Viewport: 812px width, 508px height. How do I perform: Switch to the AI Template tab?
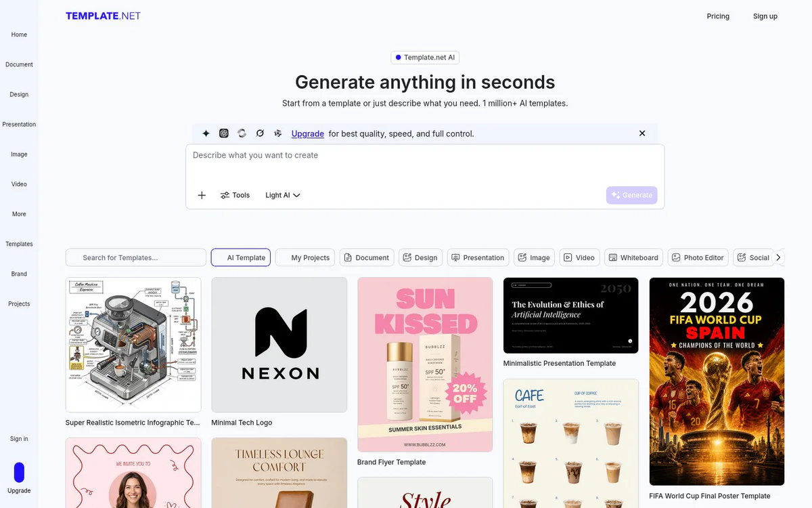[x=241, y=257]
